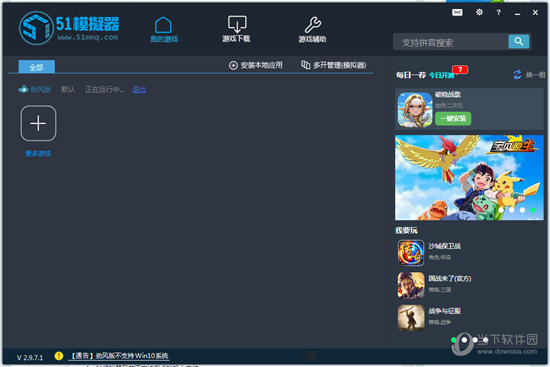Image resolution: width=550 pixels, height=367 pixels.
Task: Open the 战争与征服 game icon
Action: (x=411, y=318)
